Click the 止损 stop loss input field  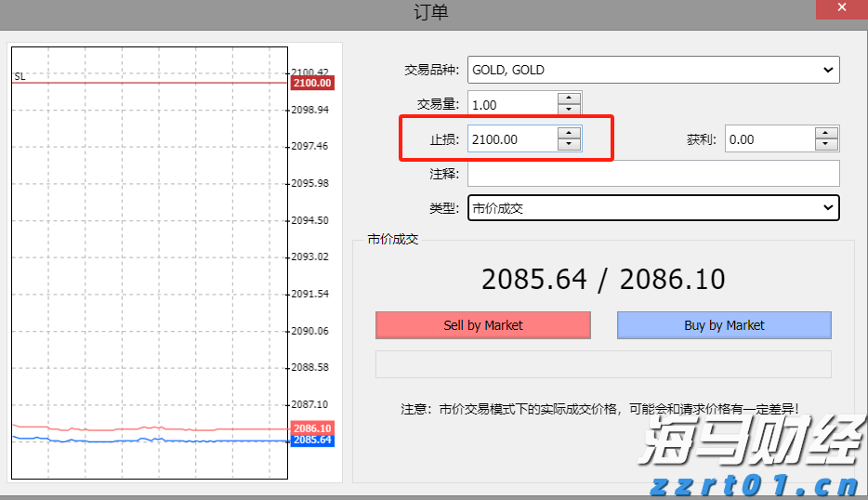pyautogui.click(x=511, y=139)
